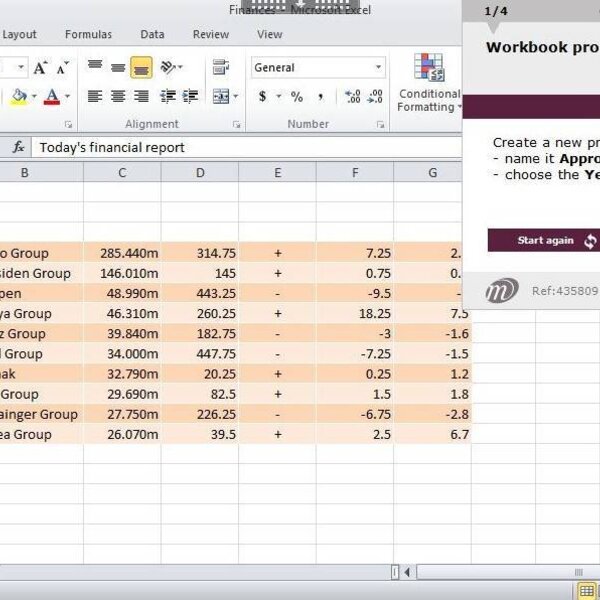Click formula bar with Today's financial report

pos(246,147)
